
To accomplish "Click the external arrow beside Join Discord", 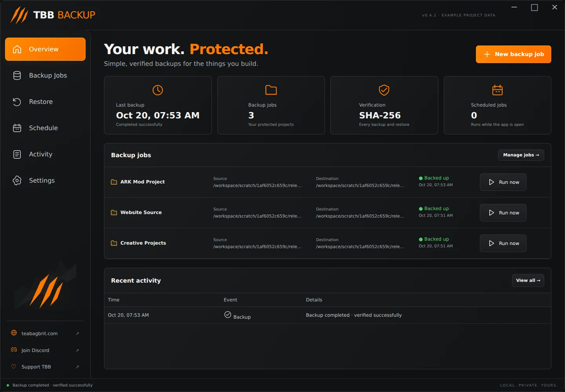I will coord(77,350).
